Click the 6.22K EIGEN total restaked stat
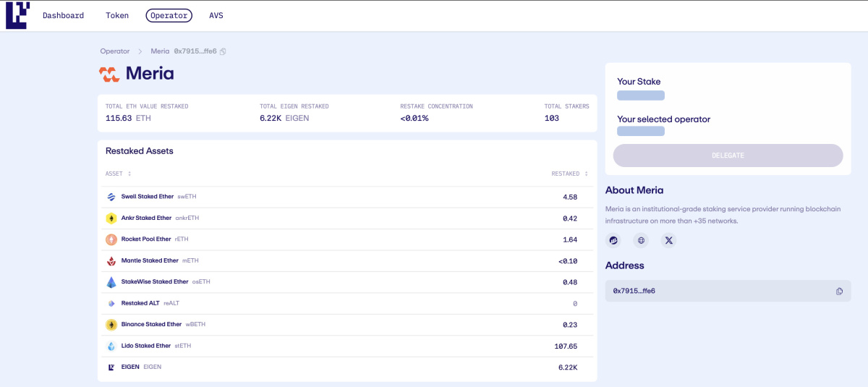The width and height of the screenshot is (868, 387). point(284,118)
